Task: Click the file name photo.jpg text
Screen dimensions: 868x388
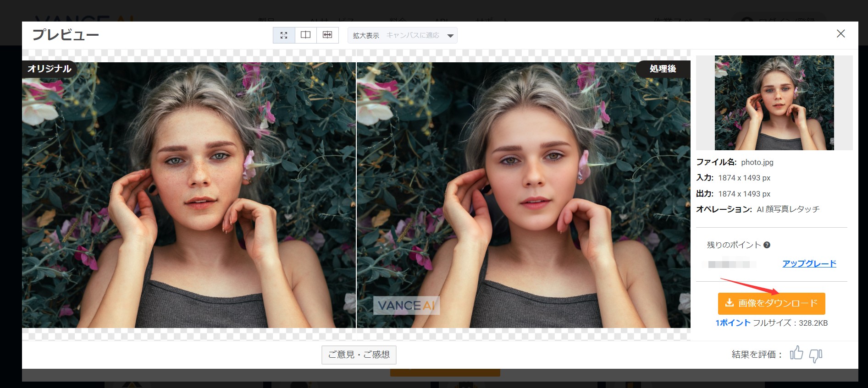Action: [x=757, y=162]
